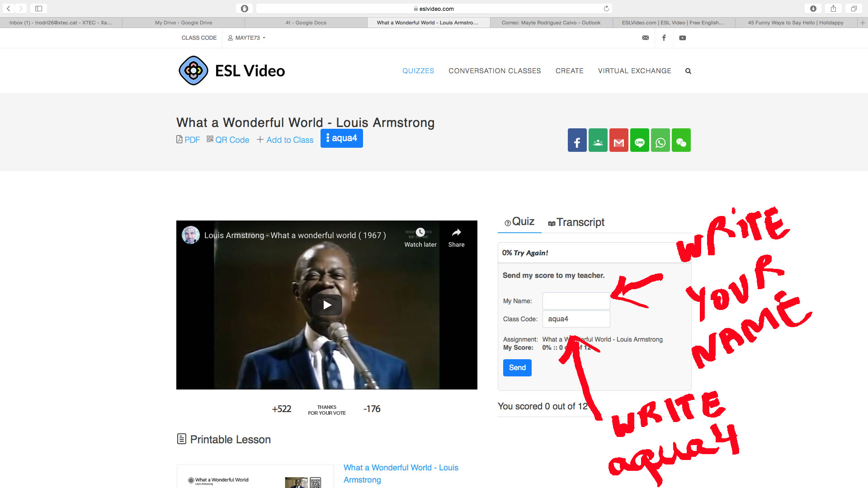This screenshot has height=488, width=868.
Task: Share quiz via WeChat icon
Action: 681,140
